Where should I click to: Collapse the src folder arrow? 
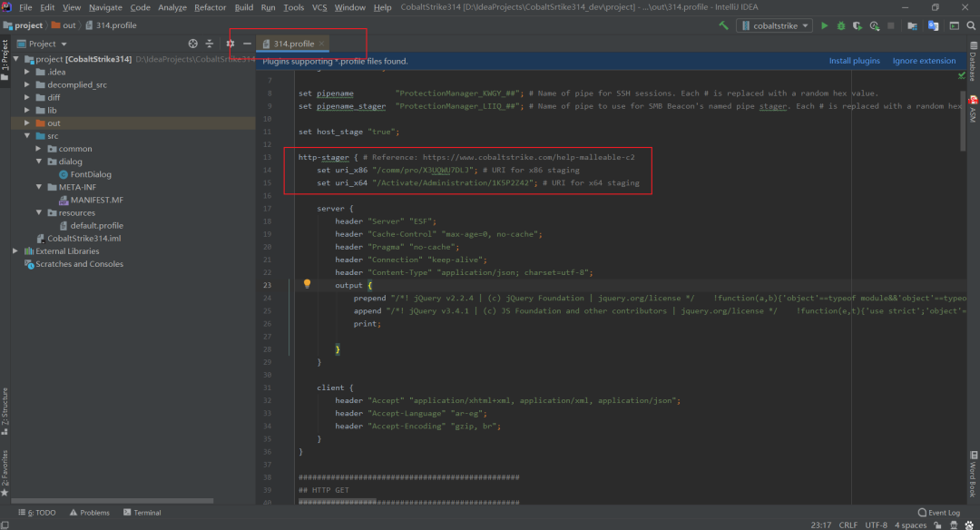(27, 135)
